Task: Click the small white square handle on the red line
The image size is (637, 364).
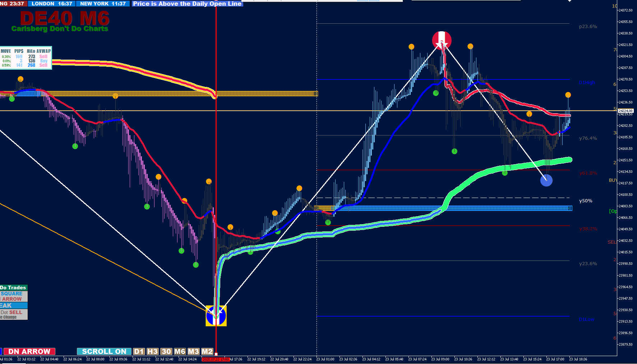Action: point(216,354)
